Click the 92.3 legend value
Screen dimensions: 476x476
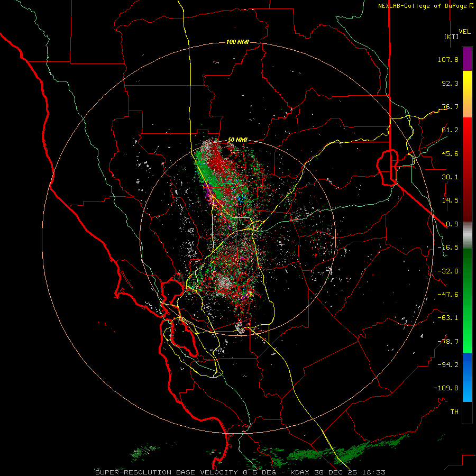pos(450,83)
